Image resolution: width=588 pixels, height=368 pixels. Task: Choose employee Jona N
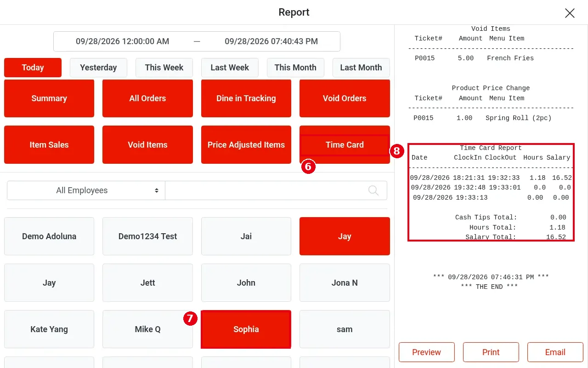(x=345, y=283)
